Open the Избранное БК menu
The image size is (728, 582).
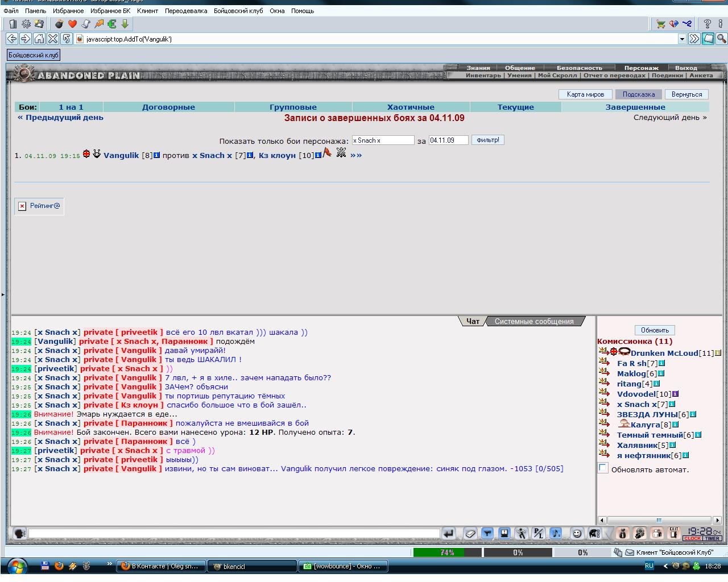coord(110,11)
